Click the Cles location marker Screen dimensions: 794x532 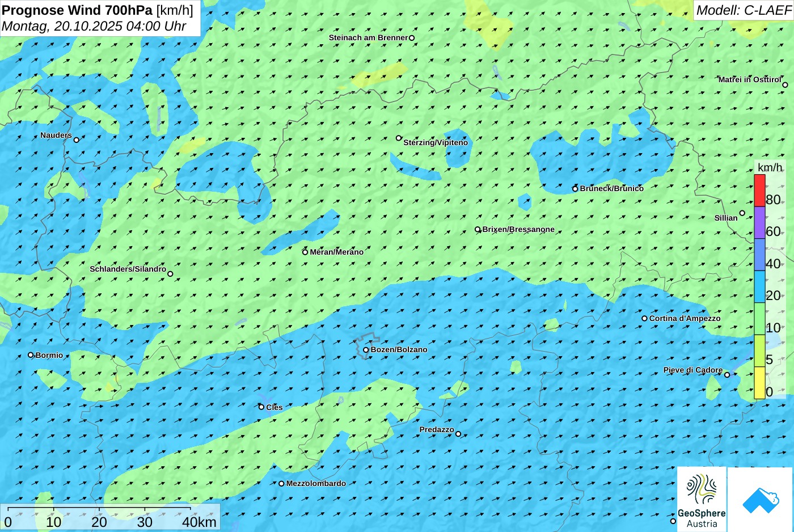pos(261,407)
